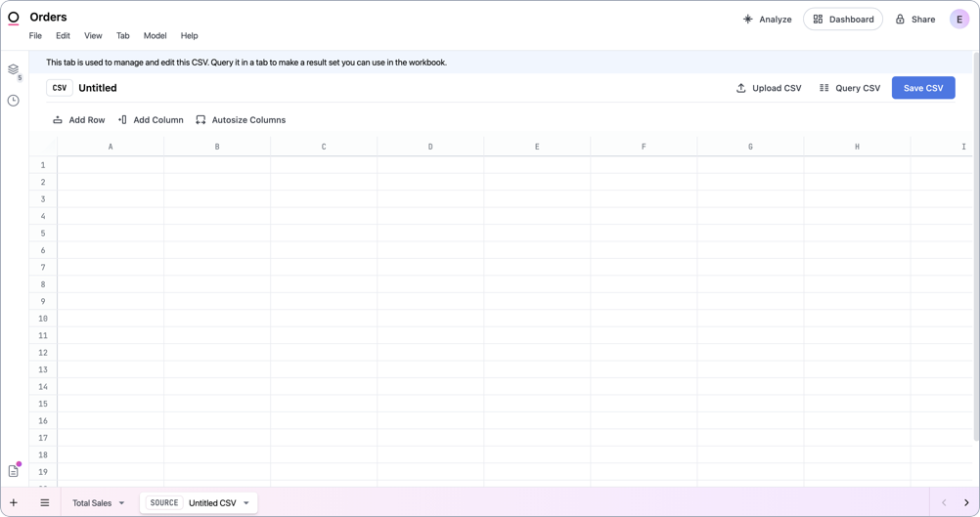Open the Model menu
Image resolution: width=980 pixels, height=517 pixels.
pyautogui.click(x=155, y=36)
